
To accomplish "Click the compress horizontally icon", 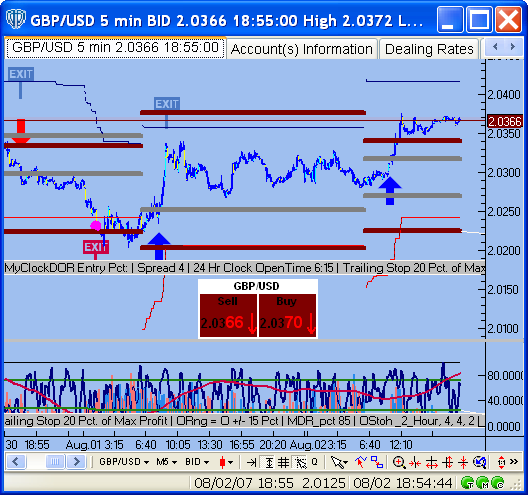I will [x=415, y=463].
